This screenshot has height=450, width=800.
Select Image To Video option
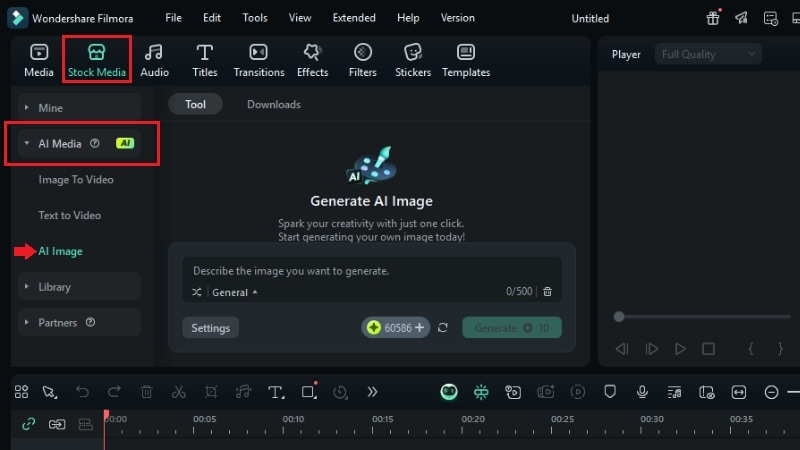click(76, 180)
